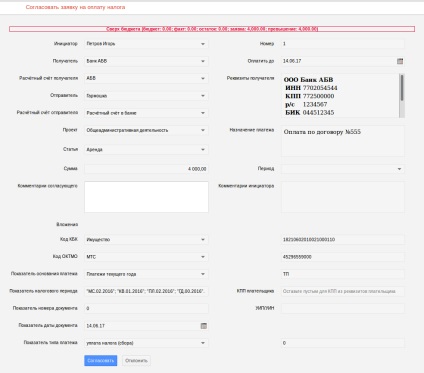The width and height of the screenshot is (424, 373).
Task: Open the Отправитель dropdown
Action: (x=203, y=96)
